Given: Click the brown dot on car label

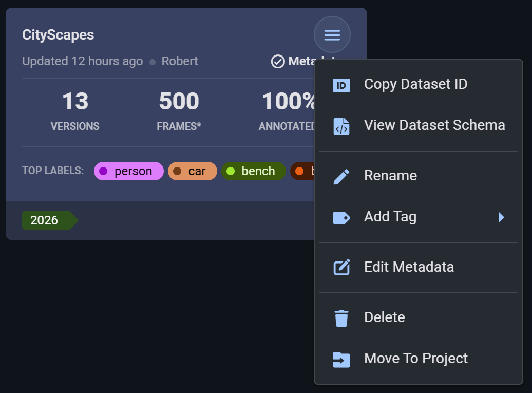Looking at the screenshot, I should pyautogui.click(x=177, y=171).
